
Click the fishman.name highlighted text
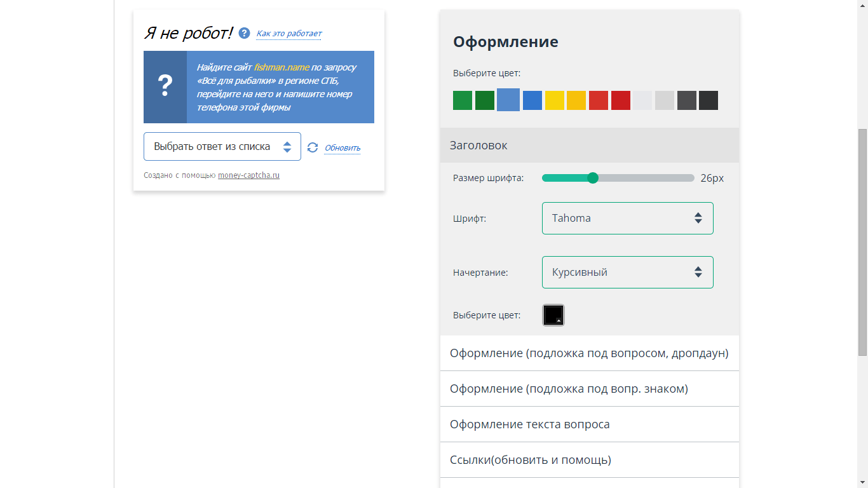point(281,67)
